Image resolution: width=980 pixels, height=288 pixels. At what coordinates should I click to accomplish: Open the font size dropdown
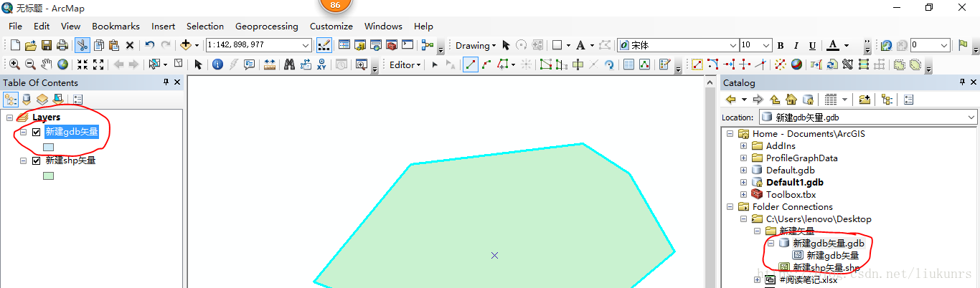[767, 45]
